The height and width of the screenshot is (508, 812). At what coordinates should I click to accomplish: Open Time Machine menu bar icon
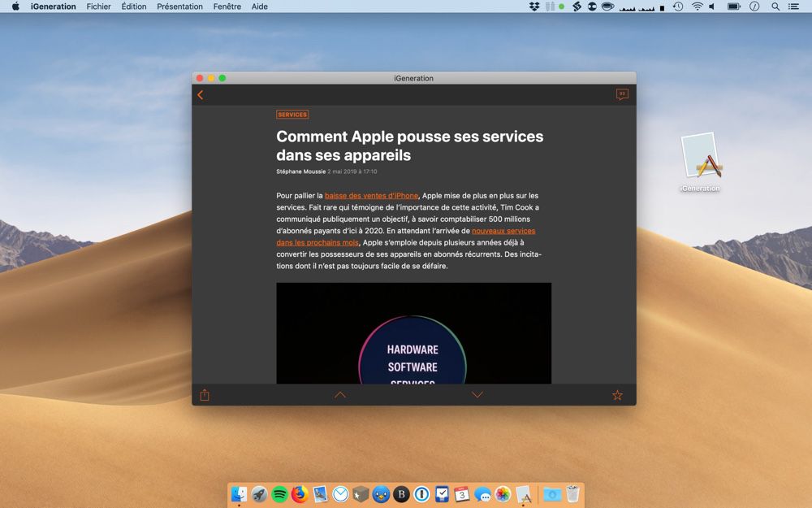[678, 7]
